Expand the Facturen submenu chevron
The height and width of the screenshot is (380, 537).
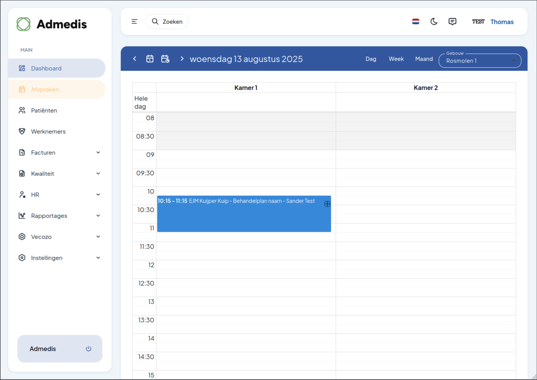[98, 152]
